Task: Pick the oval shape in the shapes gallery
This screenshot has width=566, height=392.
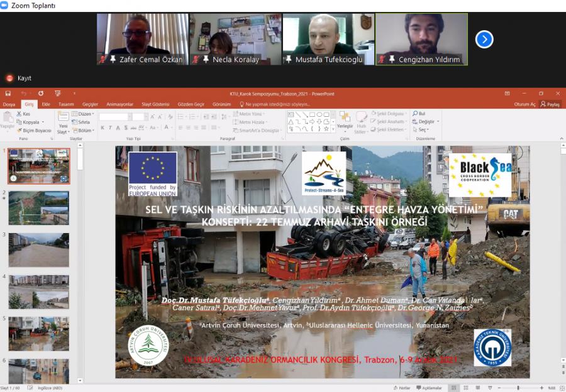Action: tap(319, 114)
